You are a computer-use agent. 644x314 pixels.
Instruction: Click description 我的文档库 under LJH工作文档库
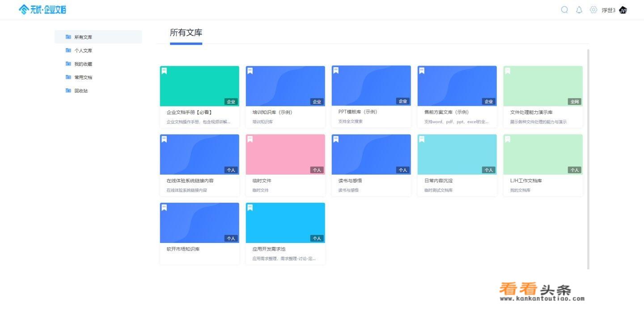[520, 190]
